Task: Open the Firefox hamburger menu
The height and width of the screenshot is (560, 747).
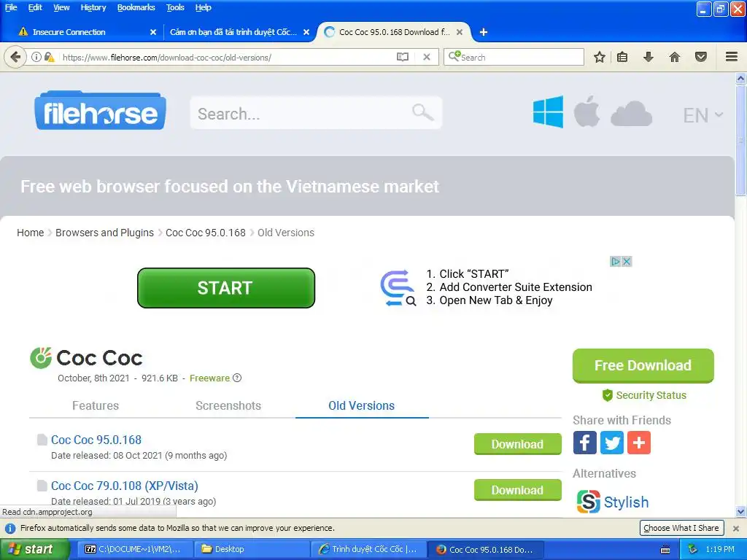Action: pos(732,57)
